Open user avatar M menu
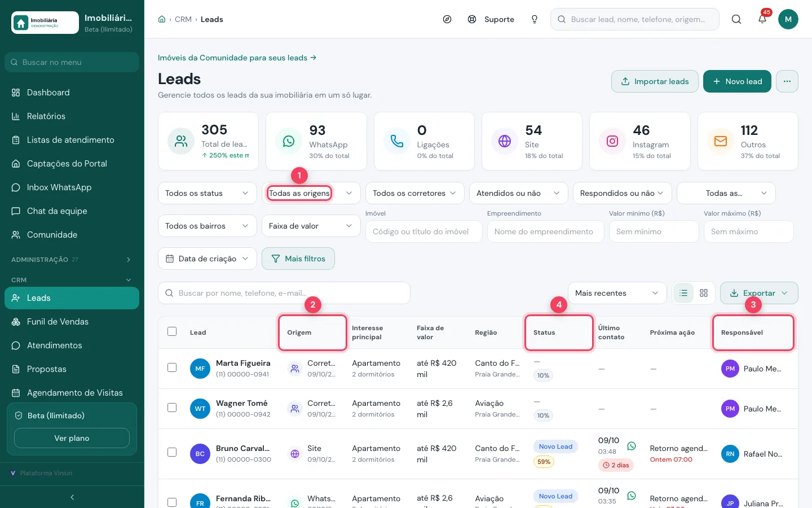This screenshot has height=508, width=812. 788,19
